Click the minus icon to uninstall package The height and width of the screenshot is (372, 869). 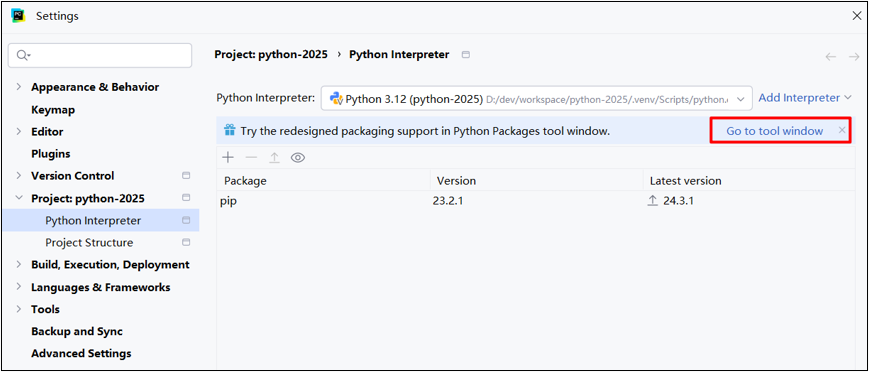[x=251, y=157]
